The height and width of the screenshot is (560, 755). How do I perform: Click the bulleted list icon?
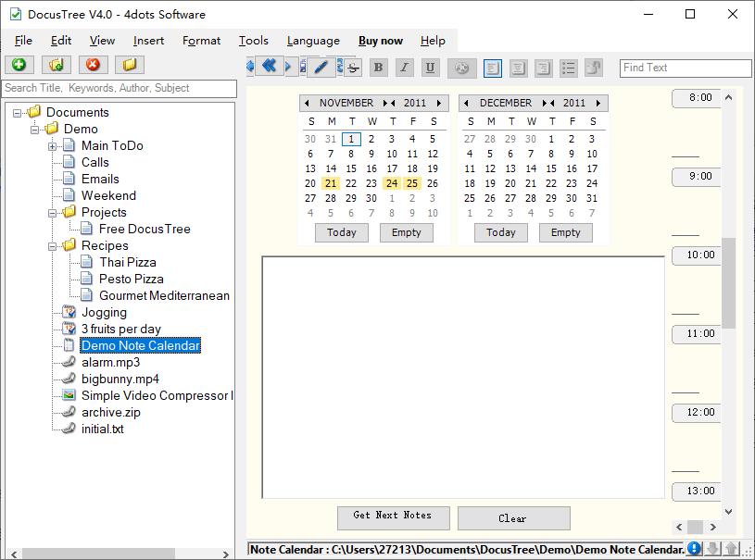click(x=569, y=68)
